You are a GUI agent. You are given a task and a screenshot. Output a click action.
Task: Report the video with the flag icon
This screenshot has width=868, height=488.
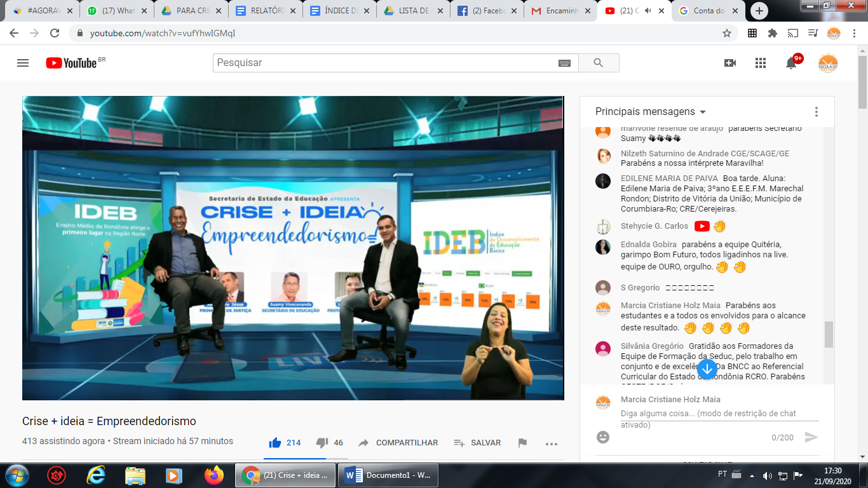coord(522,443)
